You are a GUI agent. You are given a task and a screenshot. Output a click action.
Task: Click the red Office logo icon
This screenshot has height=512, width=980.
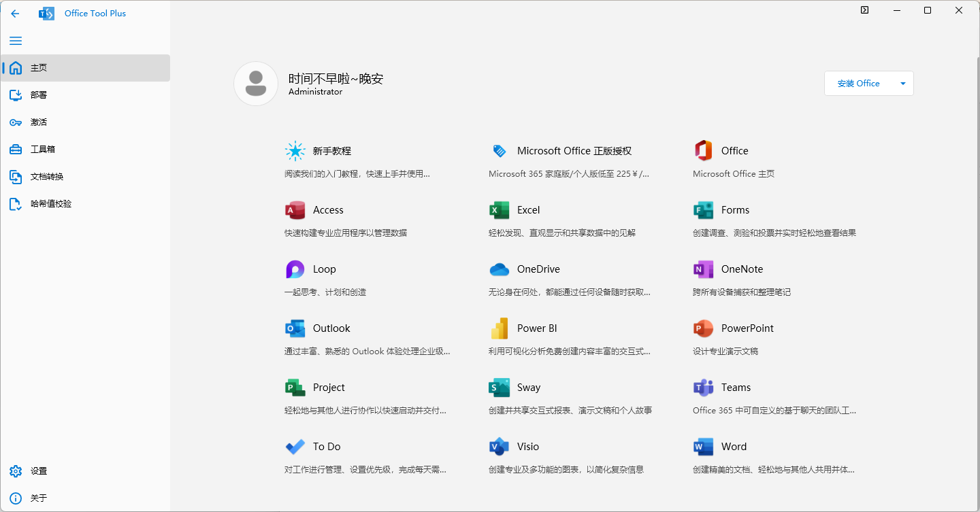pyautogui.click(x=703, y=151)
